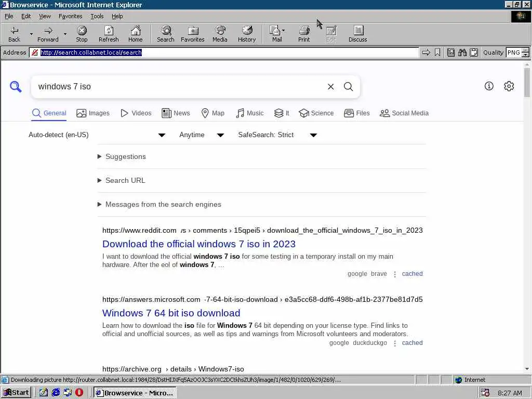This screenshot has height=399, width=532.
Task: Open search preferences gear icon
Action: (509, 86)
